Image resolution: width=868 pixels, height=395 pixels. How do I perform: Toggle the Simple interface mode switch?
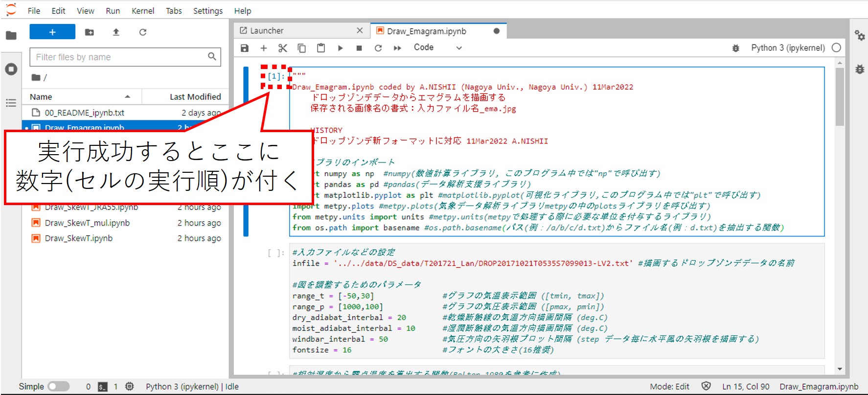[x=59, y=386]
